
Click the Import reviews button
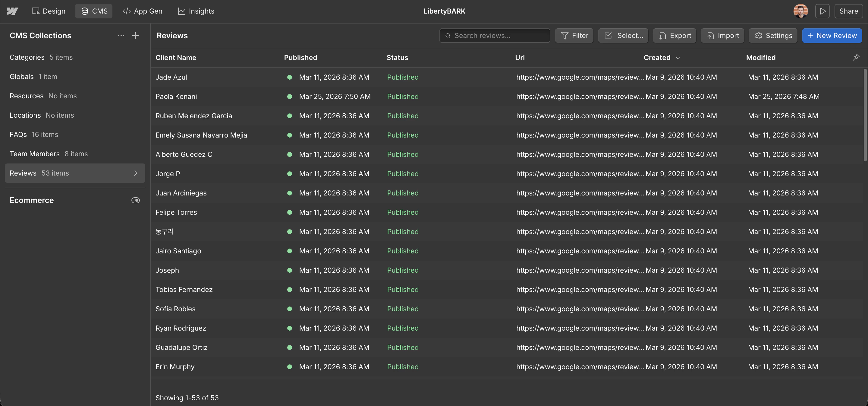[722, 35]
